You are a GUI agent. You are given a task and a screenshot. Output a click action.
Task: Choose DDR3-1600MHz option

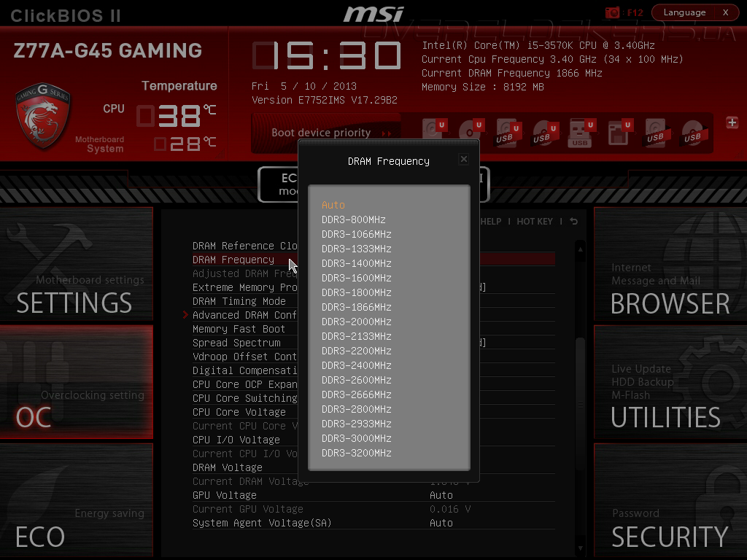(356, 278)
